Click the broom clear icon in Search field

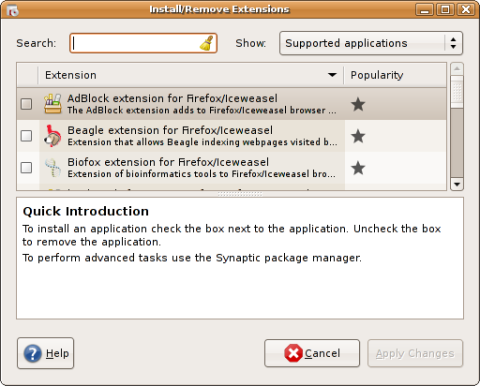(207, 43)
